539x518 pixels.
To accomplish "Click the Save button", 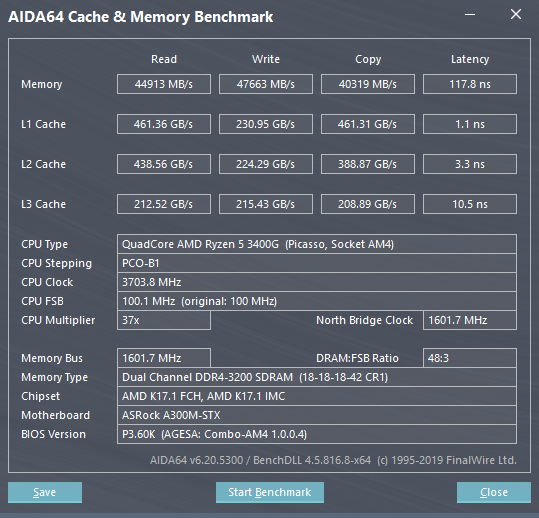I will coord(45,492).
